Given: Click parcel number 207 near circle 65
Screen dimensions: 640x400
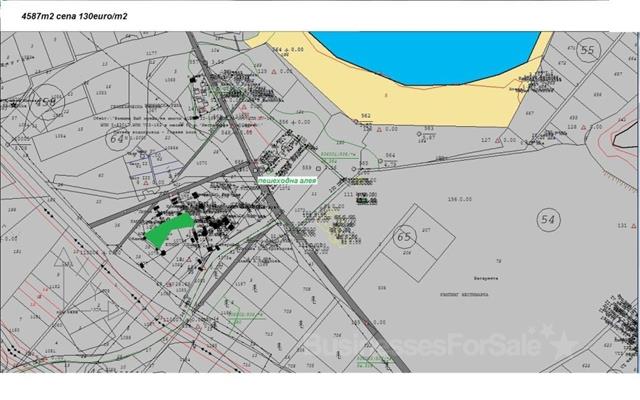Looking at the screenshot, I should pos(426,231).
